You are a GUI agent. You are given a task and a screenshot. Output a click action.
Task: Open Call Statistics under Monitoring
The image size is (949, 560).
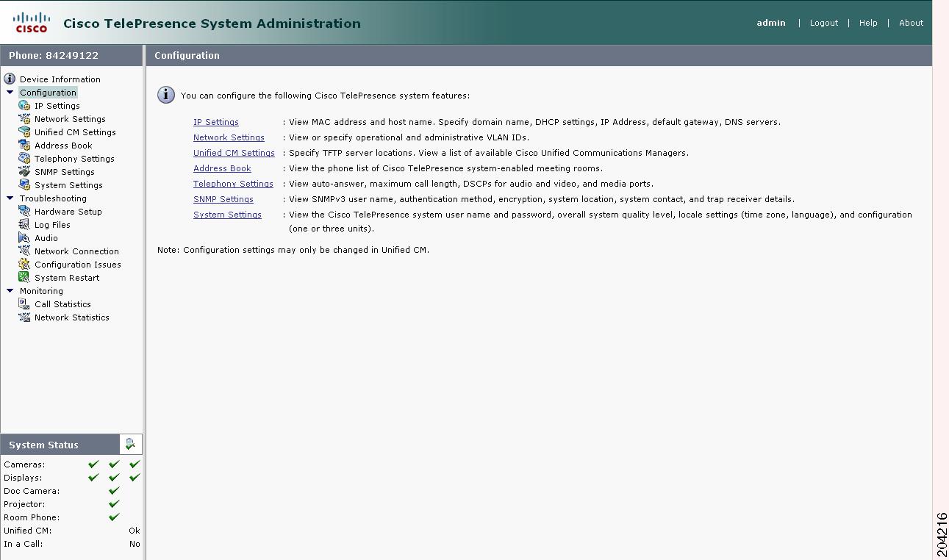point(62,304)
